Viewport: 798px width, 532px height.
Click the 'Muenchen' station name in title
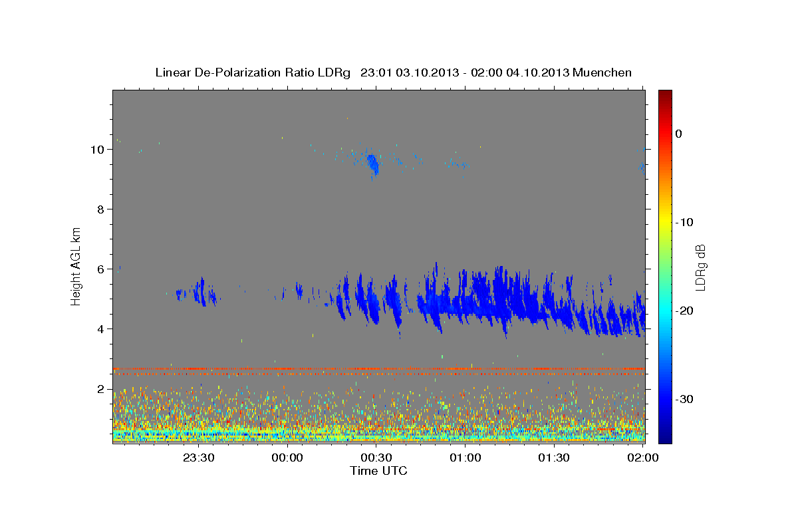coord(602,72)
